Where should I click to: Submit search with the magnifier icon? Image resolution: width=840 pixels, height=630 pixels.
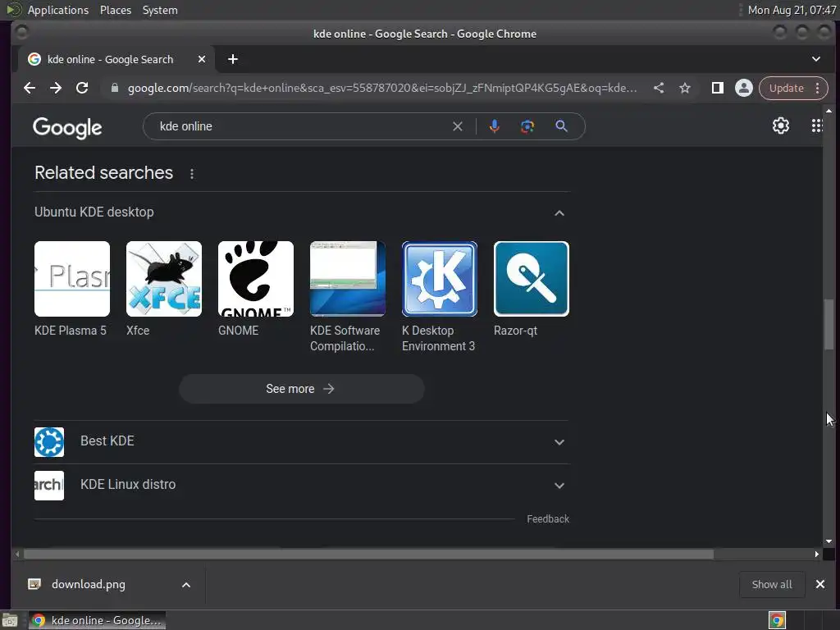pos(561,126)
